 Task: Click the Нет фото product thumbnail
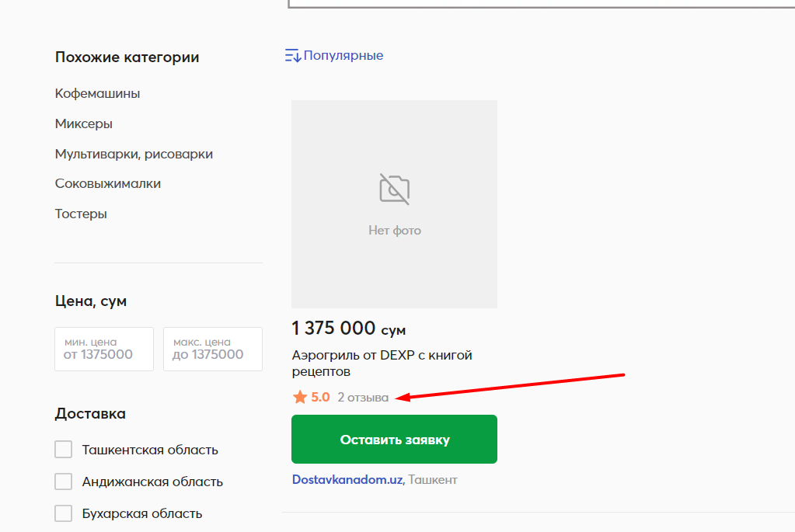[x=395, y=204]
